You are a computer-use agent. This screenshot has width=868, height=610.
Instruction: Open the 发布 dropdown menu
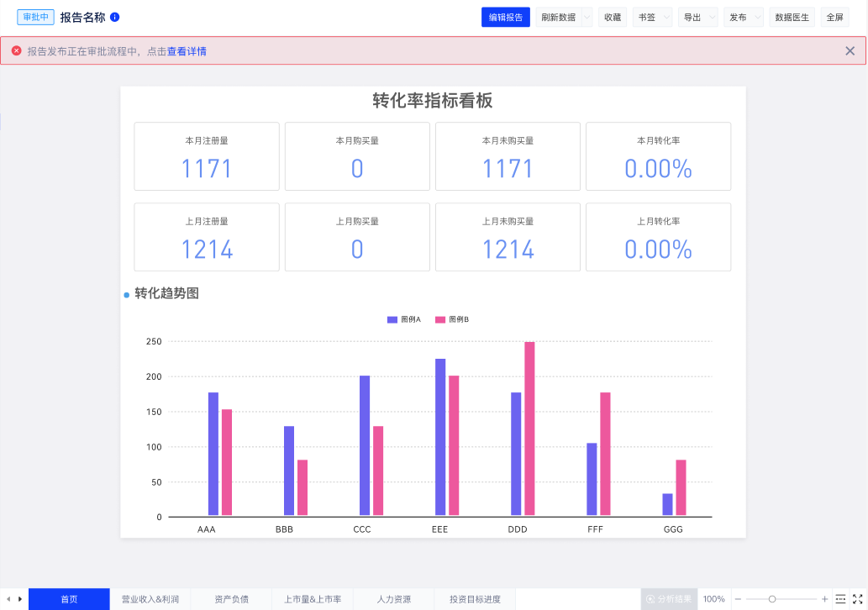(743, 17)
